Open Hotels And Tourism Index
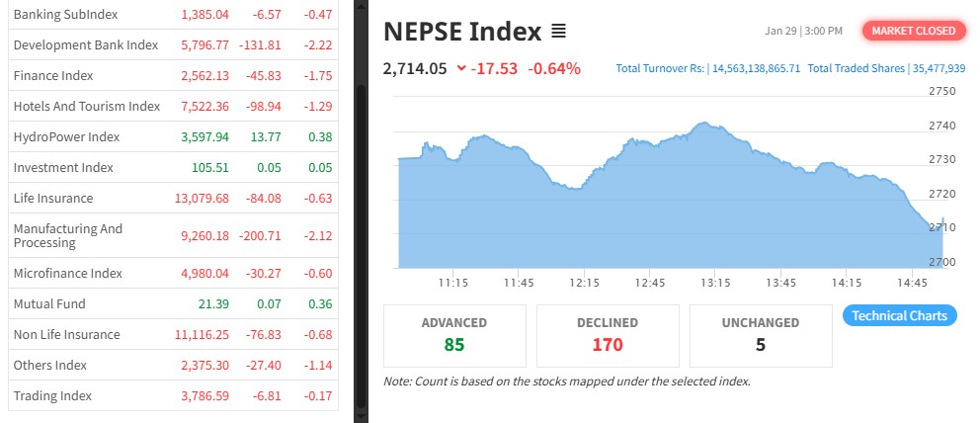 point(87,107)
